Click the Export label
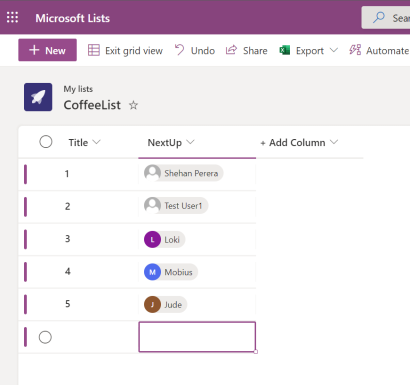 tap(310, 51)
